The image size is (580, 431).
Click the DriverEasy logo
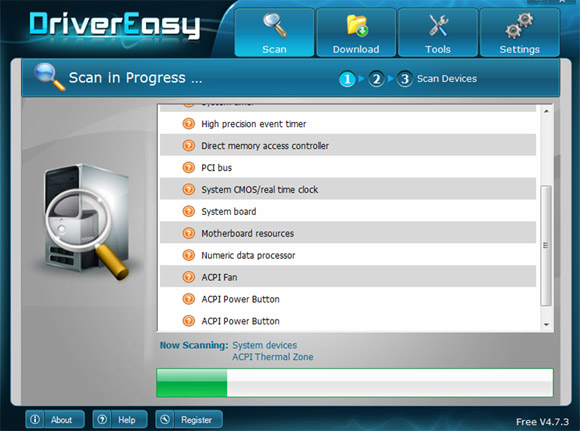[x=114, y=25]
